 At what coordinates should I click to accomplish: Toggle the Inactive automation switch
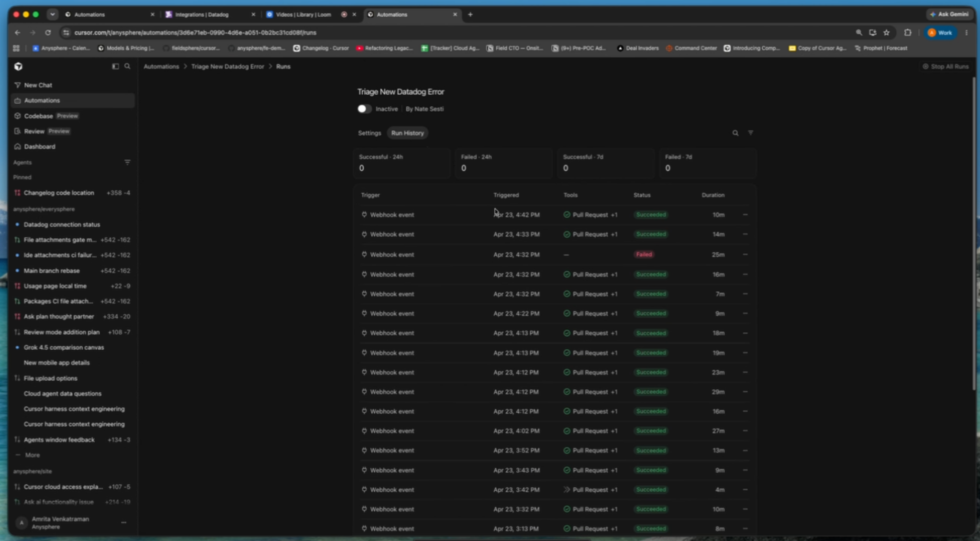pyautogui.click(x=364, y=109)
